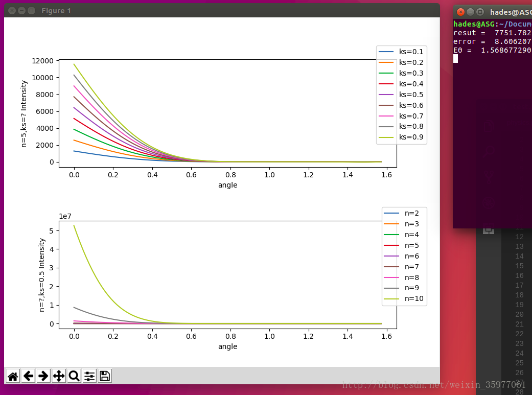Click line number 25 in editor gutter
This screenshot has height=395, width=532.
[519, 363]
